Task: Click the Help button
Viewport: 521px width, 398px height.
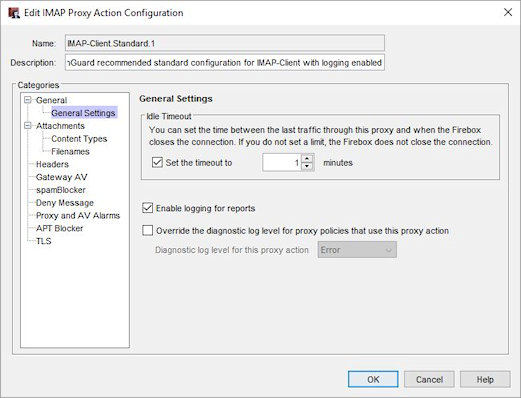Action: 485,379
